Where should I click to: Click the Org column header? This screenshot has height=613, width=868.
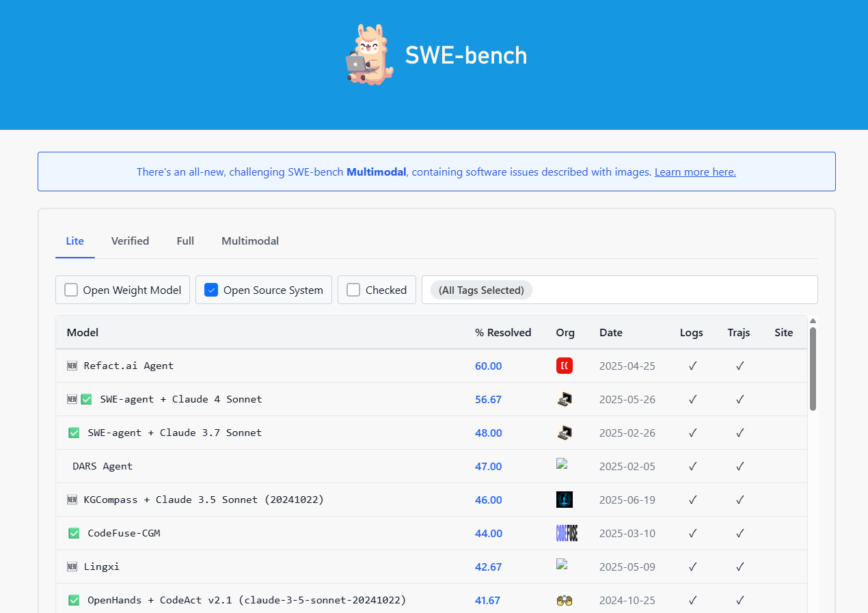tap(565, 333)
